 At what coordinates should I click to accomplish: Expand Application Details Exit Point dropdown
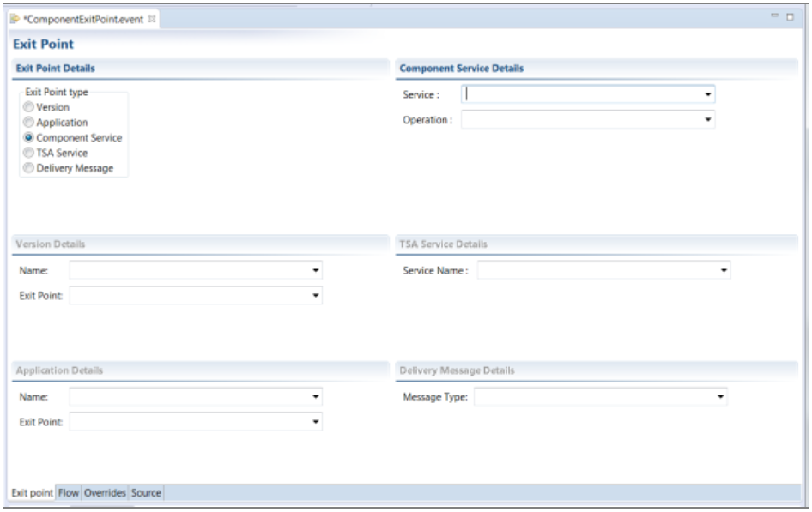point(316,422)
